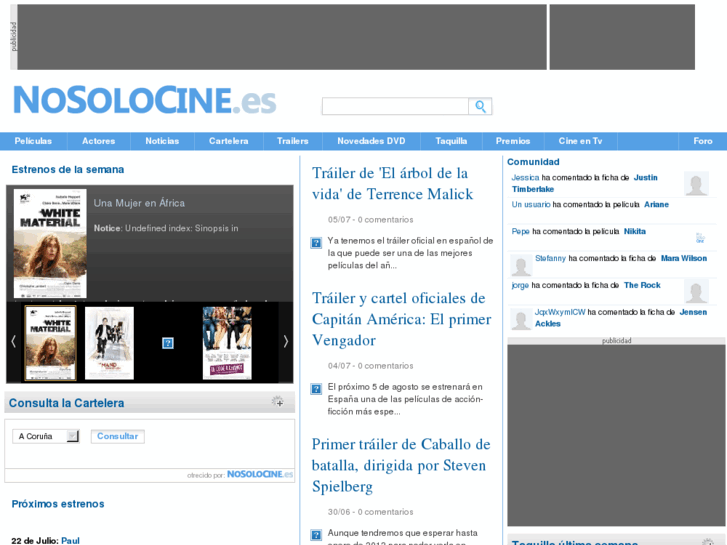Select Trailers in the navigation bar
The height and width of the screenshot is (545, 727).
293,141
